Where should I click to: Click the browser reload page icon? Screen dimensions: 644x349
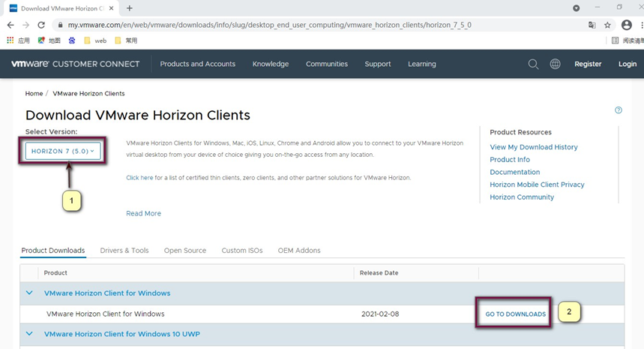click(x=41, y=25)
